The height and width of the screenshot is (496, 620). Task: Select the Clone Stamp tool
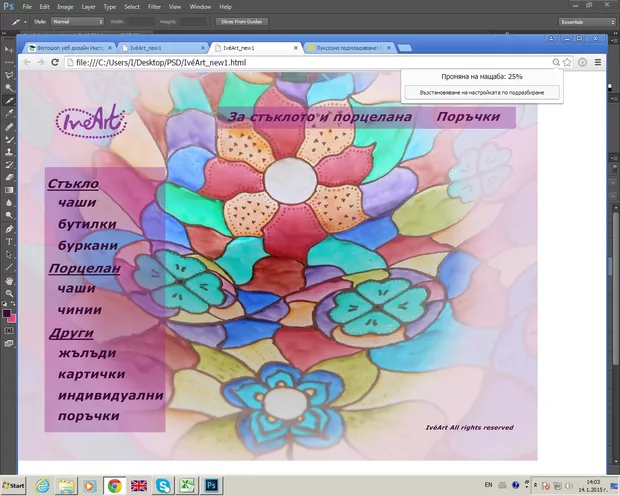pos(9,152)
